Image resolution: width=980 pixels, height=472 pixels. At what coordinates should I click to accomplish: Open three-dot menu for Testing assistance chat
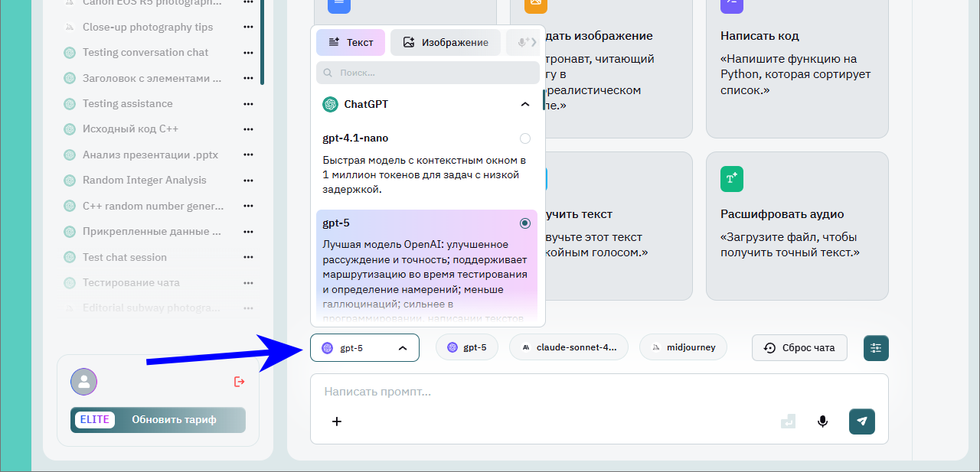tap(248, 104)
